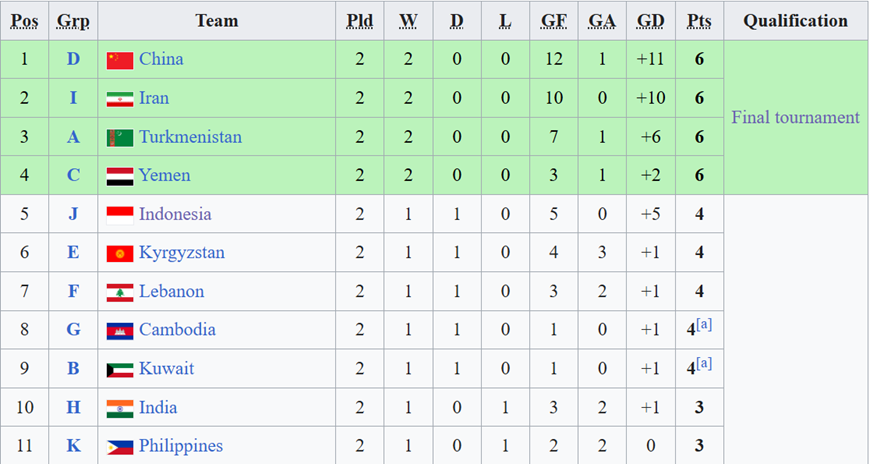Click footnote [a] next to Kuwait points
Viewport: 870px width, 464px height.
704,364
